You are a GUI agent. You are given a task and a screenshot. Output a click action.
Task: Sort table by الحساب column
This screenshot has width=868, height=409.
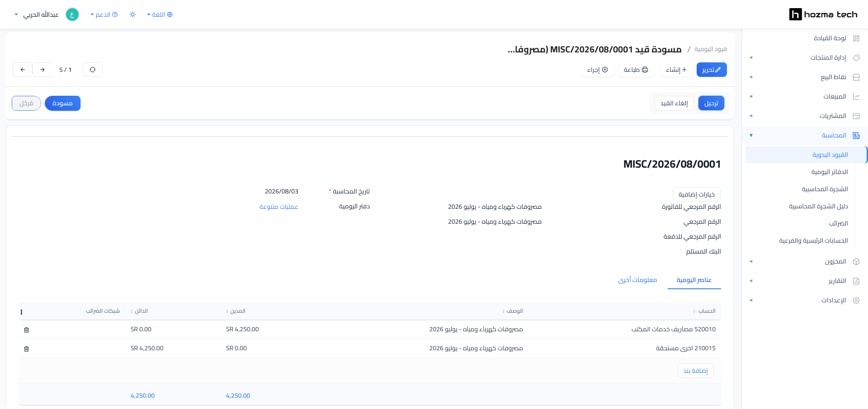[x=704, y=311]
